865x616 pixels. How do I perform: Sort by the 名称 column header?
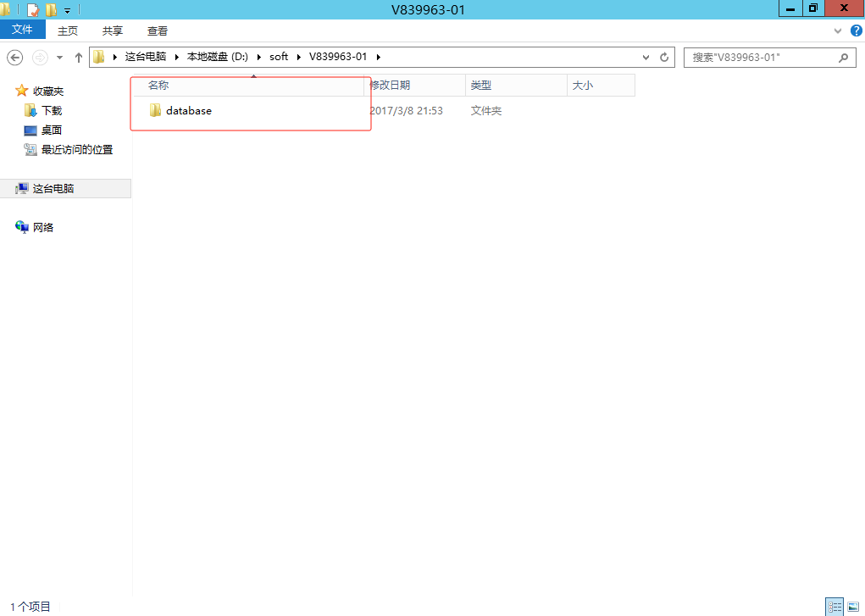tap(249, 85)
